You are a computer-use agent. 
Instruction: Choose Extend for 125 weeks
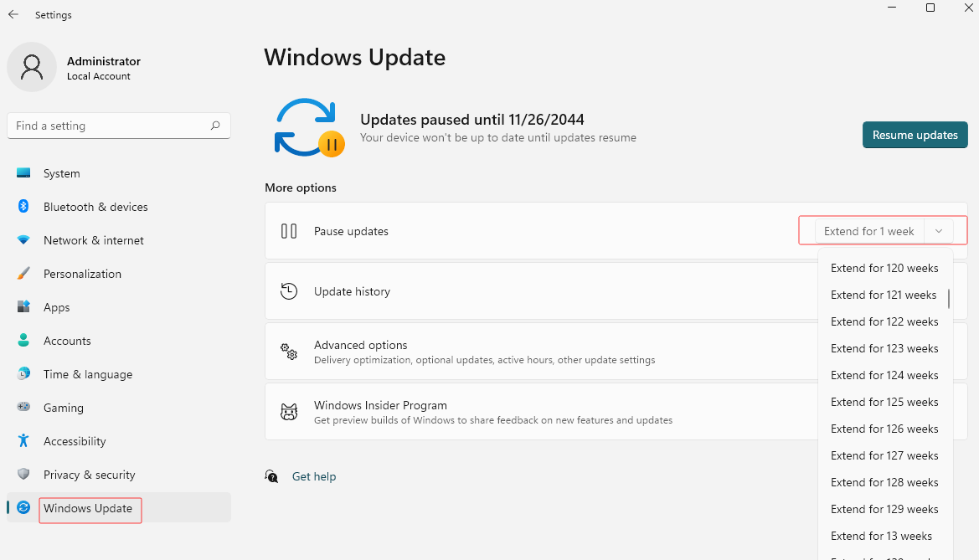(x=884, y=402)
